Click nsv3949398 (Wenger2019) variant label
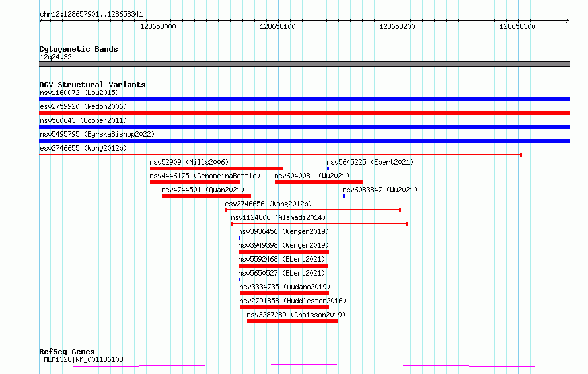The height and width of the screenshot is (374, 588). click(283, 245)
